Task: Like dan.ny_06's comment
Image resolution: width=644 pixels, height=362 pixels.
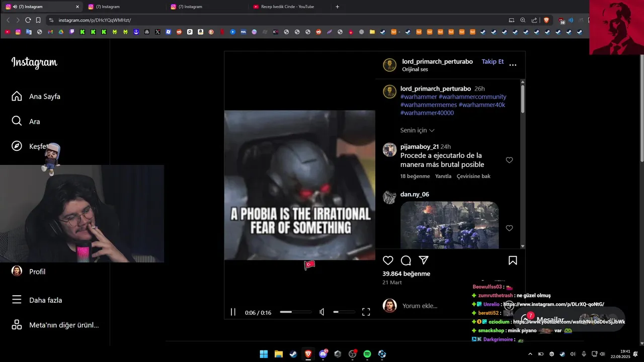Action: 509,228
